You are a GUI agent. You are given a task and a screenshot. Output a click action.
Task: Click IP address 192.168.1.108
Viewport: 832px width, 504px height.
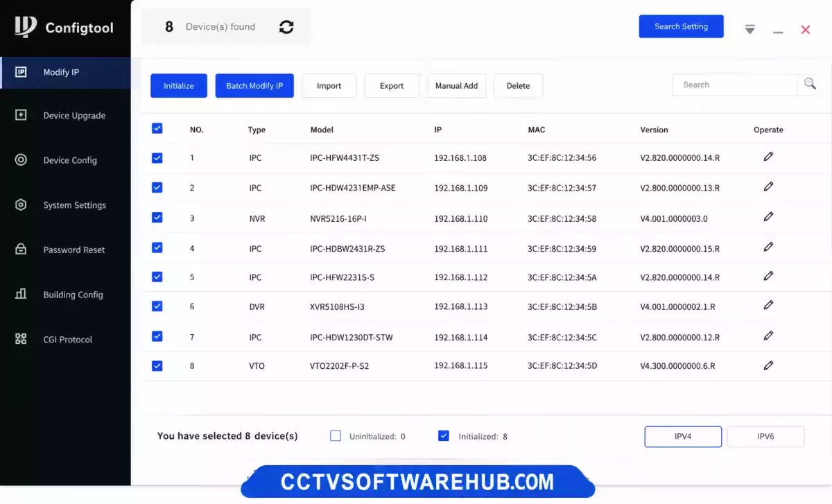click(x=460, y=157)
